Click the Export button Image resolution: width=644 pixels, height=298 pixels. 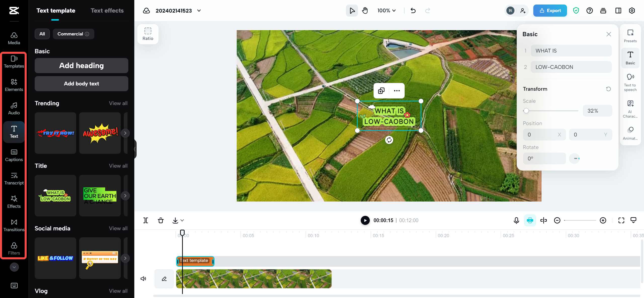click(550, 11)
